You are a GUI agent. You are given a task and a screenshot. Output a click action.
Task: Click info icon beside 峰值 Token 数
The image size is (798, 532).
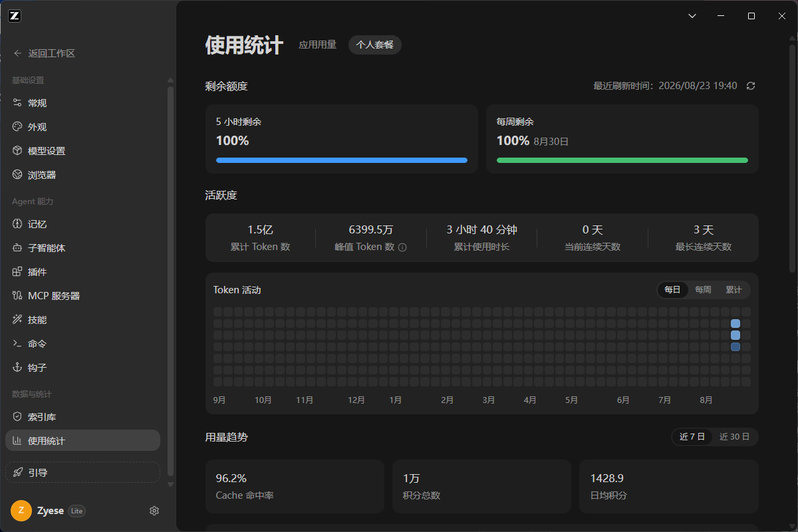(x=402, y=247)
